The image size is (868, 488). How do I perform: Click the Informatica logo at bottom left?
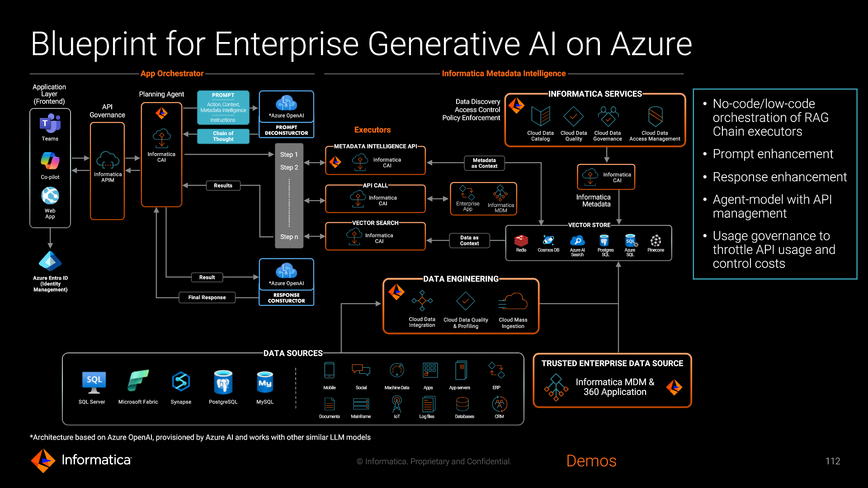pyautogui.click(x=43, y=460)
